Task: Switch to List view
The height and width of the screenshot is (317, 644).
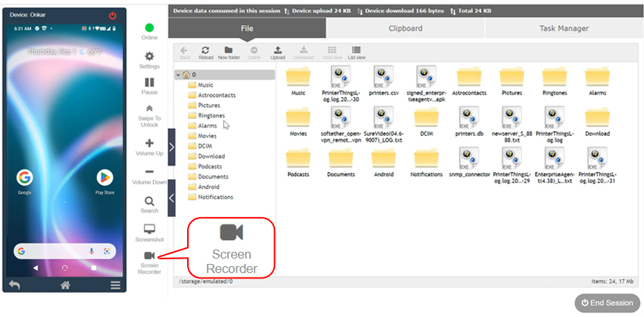Action: tap(357, 53)
